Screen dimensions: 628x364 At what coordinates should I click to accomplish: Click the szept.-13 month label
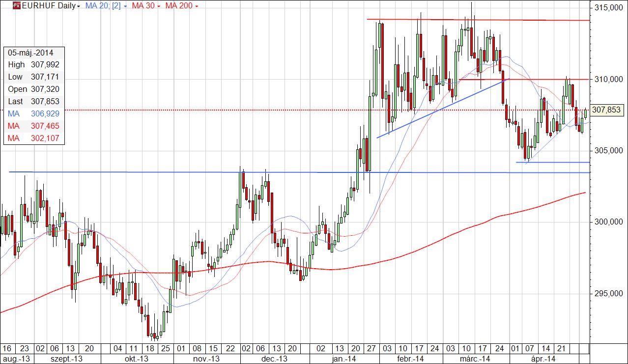tap(66, 359)
